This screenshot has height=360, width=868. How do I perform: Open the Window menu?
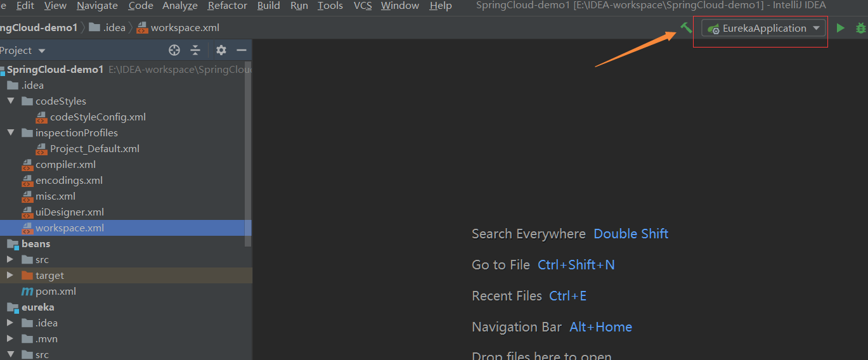[x=400, y=6]
